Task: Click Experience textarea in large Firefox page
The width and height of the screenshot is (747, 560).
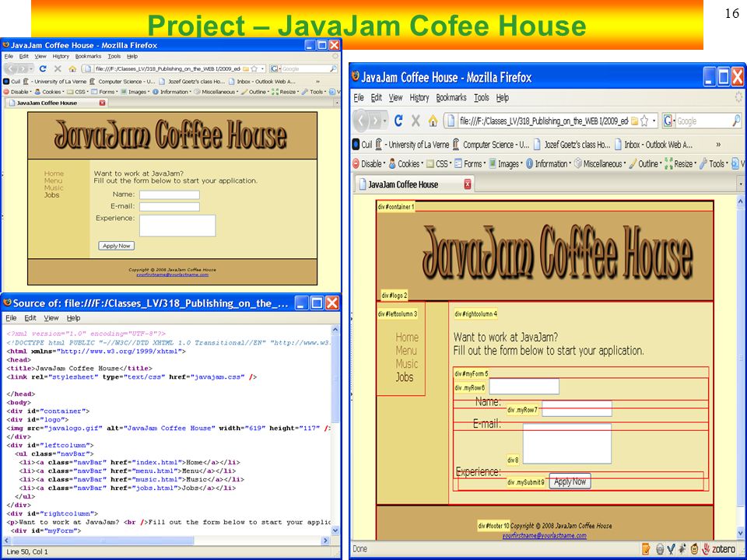Action: point(567,443)
